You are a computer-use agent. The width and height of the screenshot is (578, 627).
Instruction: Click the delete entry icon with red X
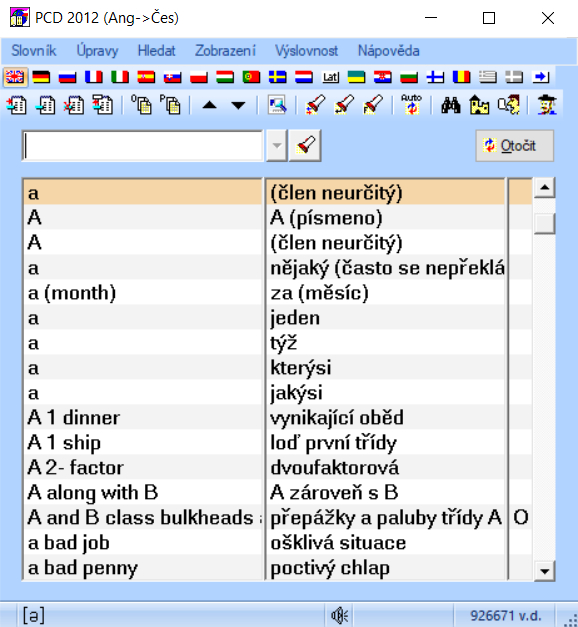tap(74, 105)
